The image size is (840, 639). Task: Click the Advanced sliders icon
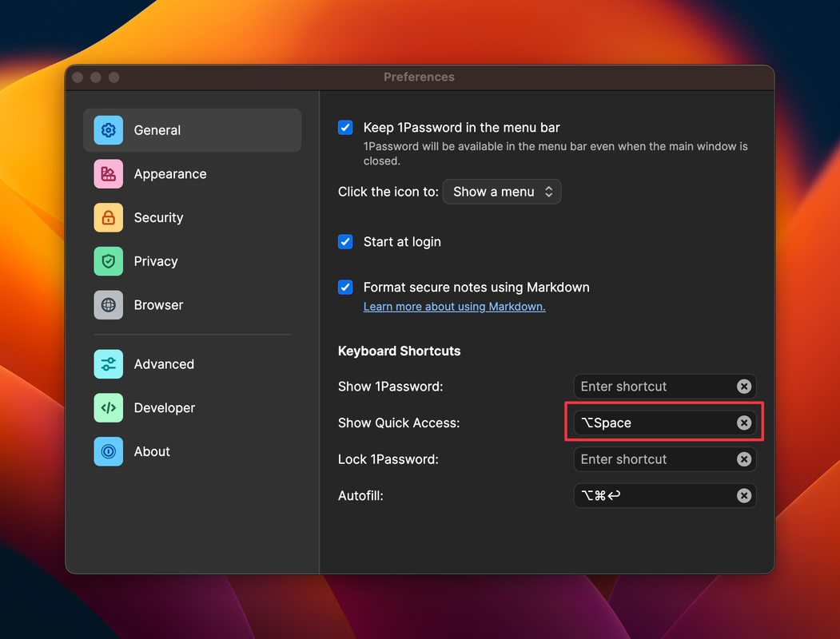pos(108,364)
